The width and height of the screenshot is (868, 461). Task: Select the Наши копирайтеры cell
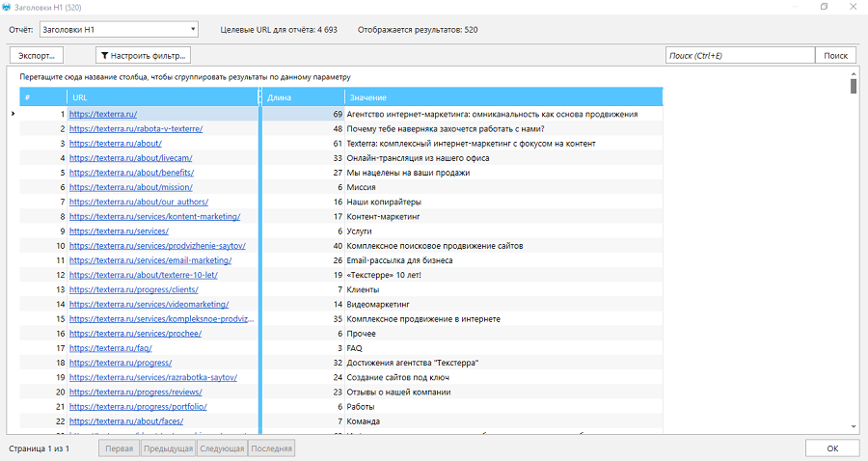[x=503, y=202]
